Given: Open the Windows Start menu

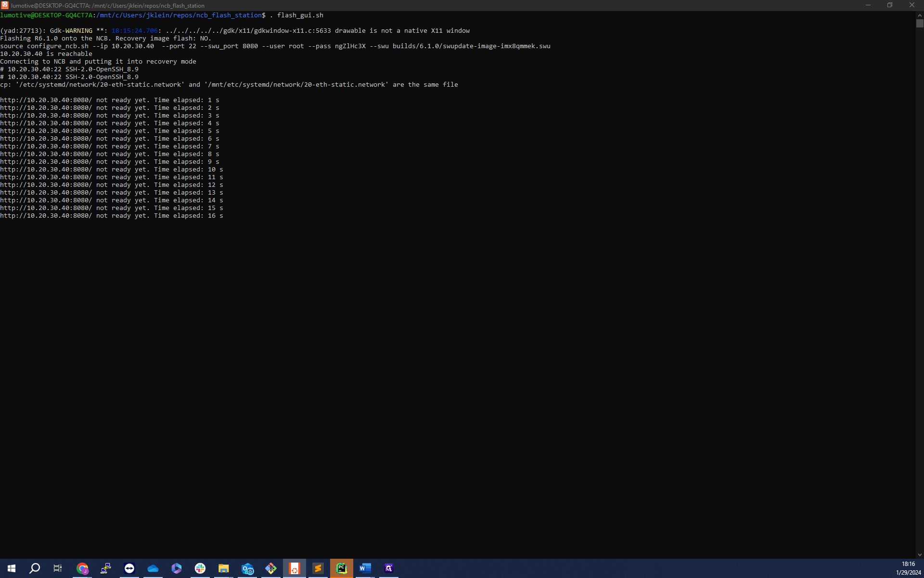Looking at the screenshot, I should [x=12, y=568].
